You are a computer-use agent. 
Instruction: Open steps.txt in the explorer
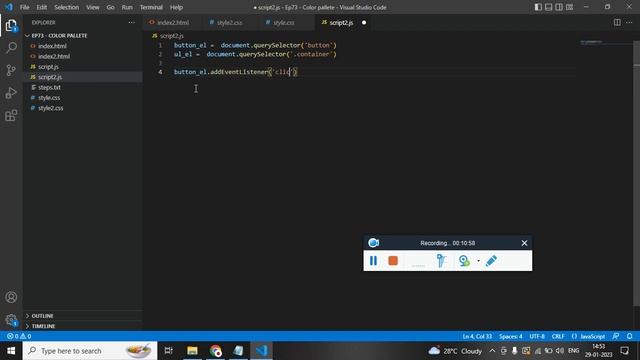pyautogui.click(x=49, y=87)
